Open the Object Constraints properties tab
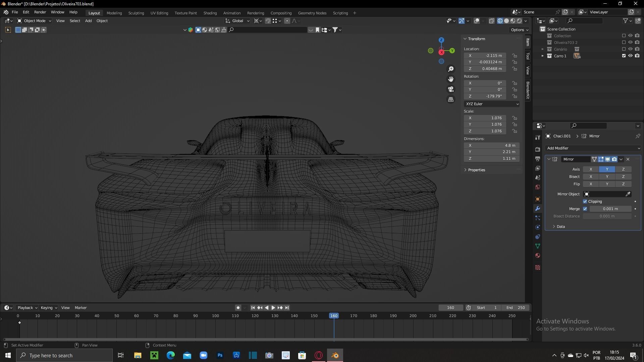The image size is (644, 362). (x=538, y=237)
